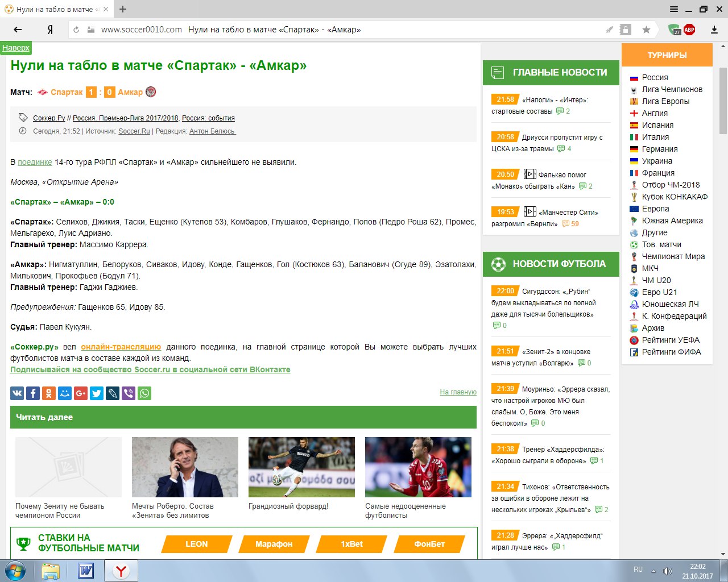Share the article on Moi Mir icon
This screenshot has width=728, height=582.
pyautogui.click(x=65, y=393)
